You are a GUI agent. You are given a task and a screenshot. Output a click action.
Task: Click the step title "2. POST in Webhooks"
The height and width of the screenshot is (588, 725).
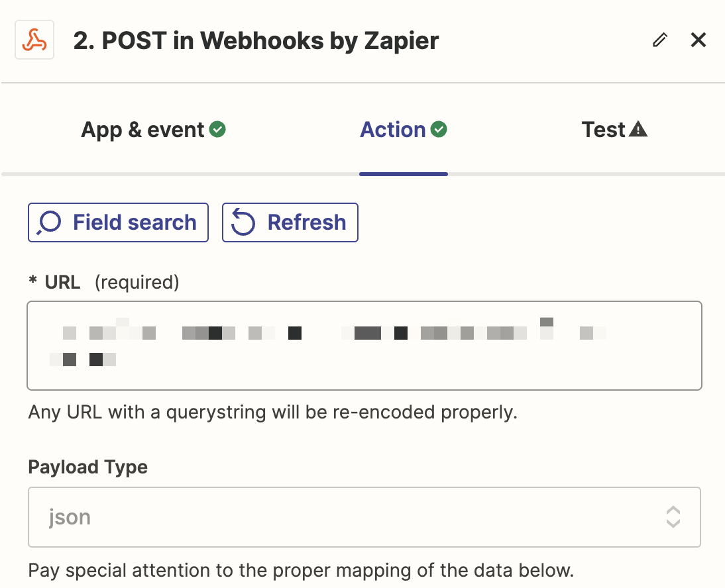(x=256, y=41)
